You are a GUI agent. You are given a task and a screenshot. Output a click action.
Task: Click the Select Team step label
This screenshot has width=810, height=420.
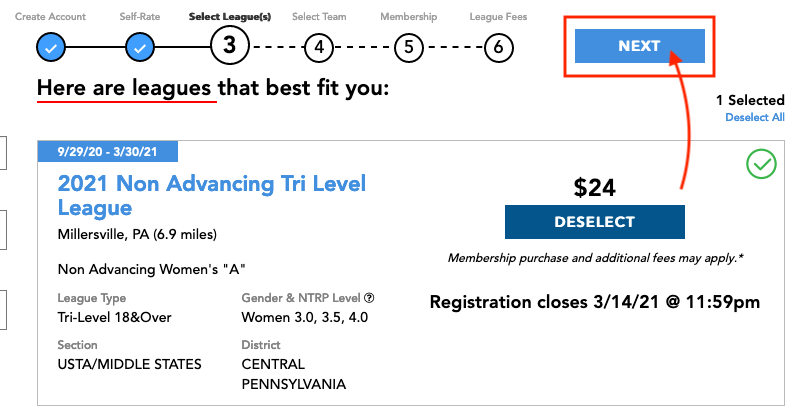[x=318, y=17]
